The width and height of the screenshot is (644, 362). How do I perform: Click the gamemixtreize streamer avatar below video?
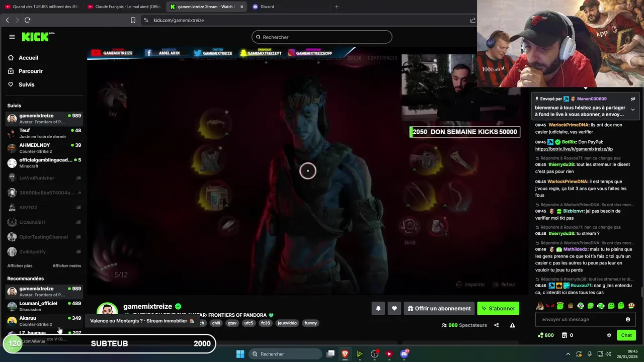click(107, 311)
